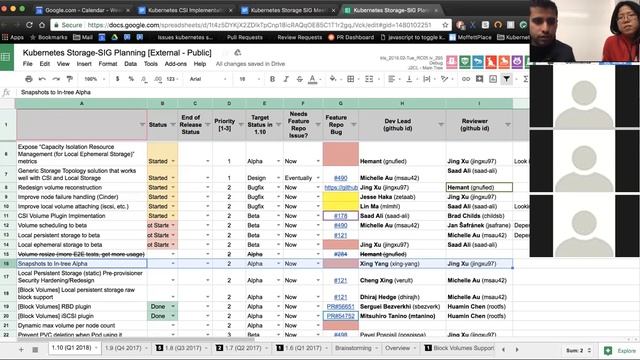Open the cell borders tool

pos(351,79)
